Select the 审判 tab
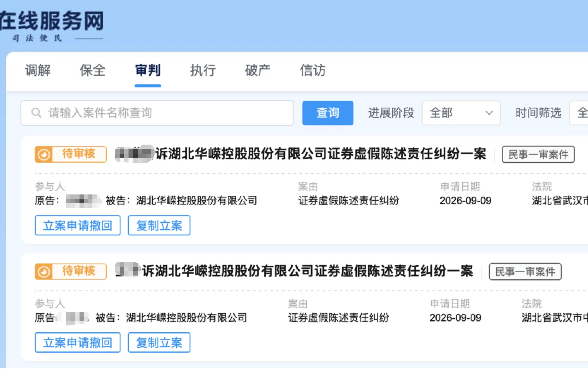 pyautogui.click(x=148, y=70)
